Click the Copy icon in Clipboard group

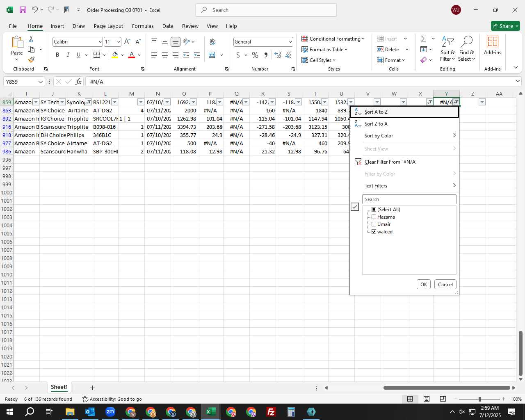[x=31, y=49]
